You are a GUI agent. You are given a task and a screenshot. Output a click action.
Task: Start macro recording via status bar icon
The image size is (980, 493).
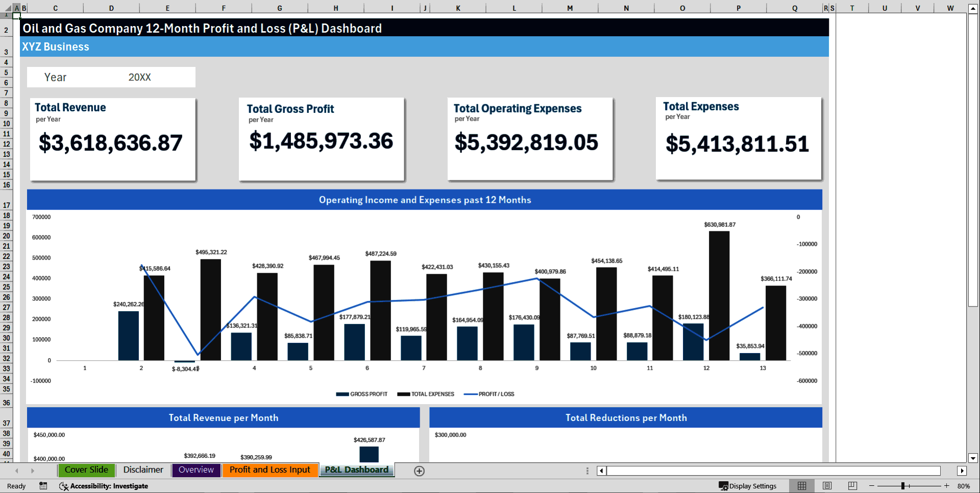pyautogui.click(x=43, y=486)
